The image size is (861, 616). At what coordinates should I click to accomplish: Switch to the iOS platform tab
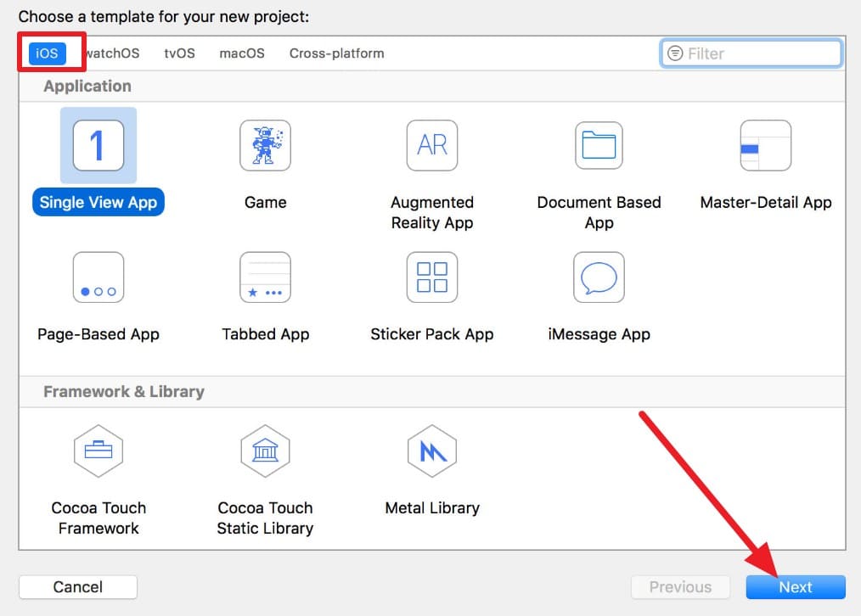click(x=48, y=53)
